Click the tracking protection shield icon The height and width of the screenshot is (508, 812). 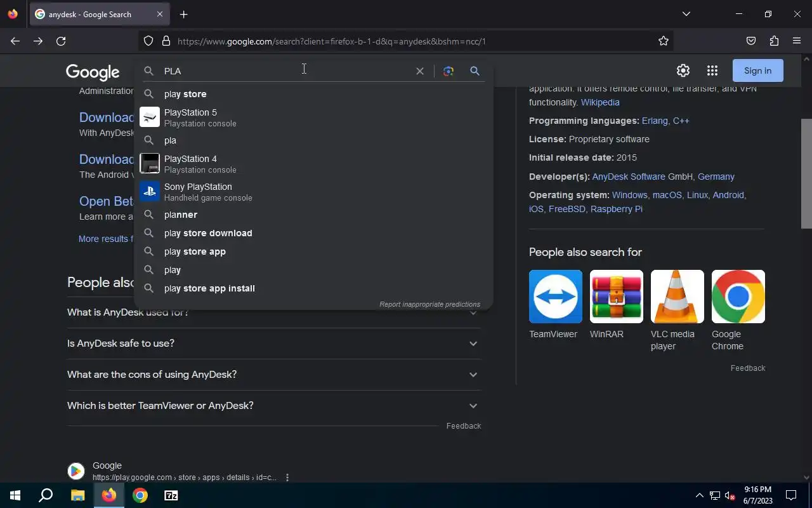[x=148, y=41]
